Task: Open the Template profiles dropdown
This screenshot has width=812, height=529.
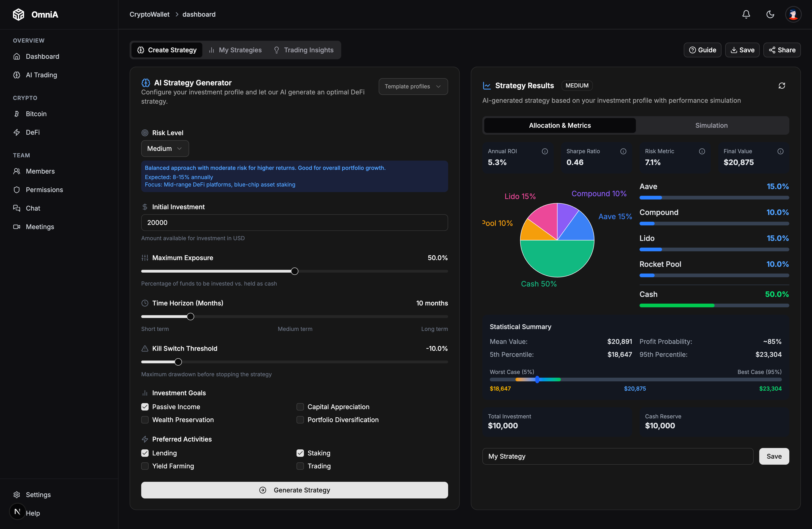Action: tap(413, 86)
